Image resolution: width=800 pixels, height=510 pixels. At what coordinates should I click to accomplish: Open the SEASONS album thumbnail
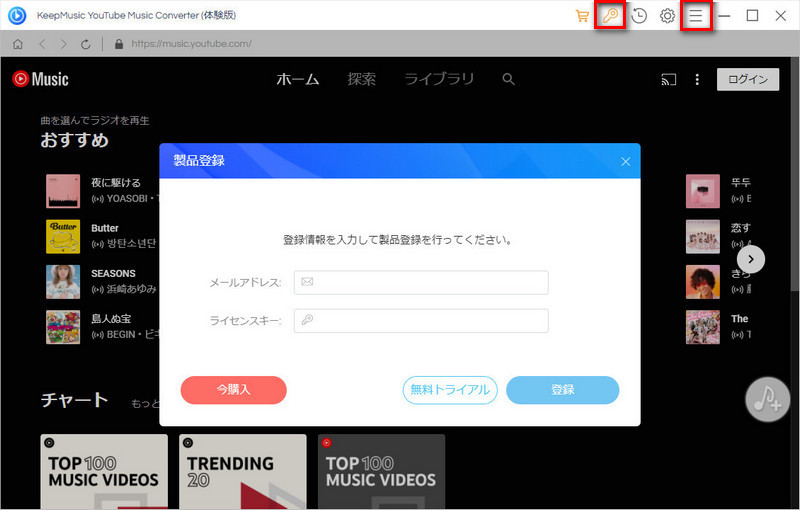coord(63,282)
